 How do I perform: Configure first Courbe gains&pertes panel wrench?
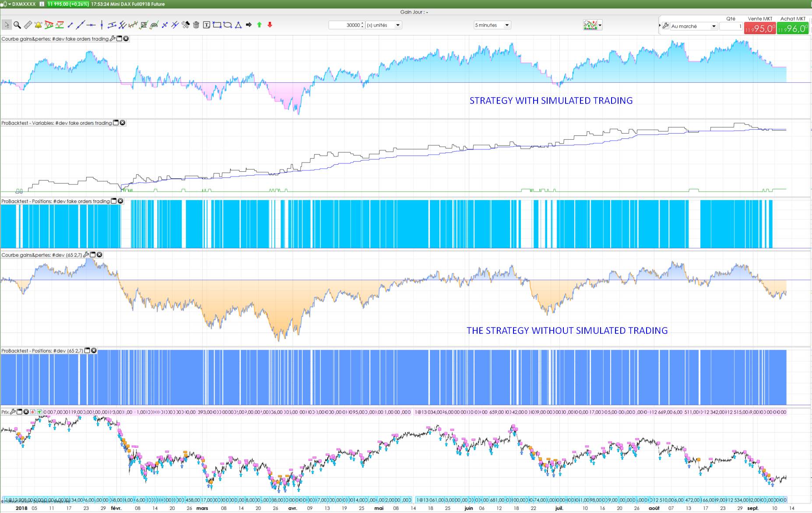[x=112, y=39]
